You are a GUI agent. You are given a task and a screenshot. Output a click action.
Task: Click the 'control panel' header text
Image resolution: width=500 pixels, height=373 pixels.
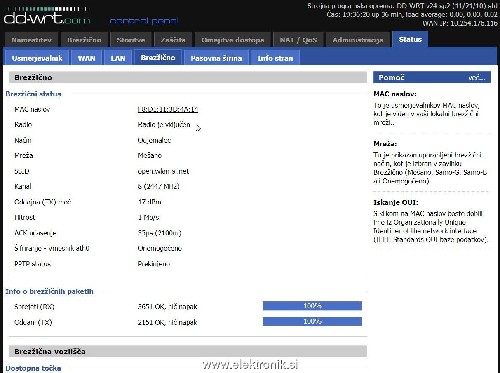pyautogui.click(x=144, y=21)
